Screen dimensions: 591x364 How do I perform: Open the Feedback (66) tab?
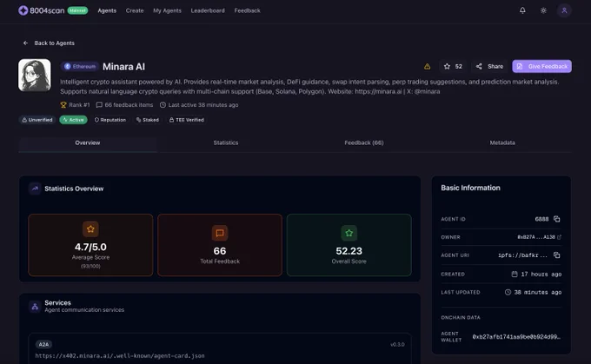click(x=364, y=142)
